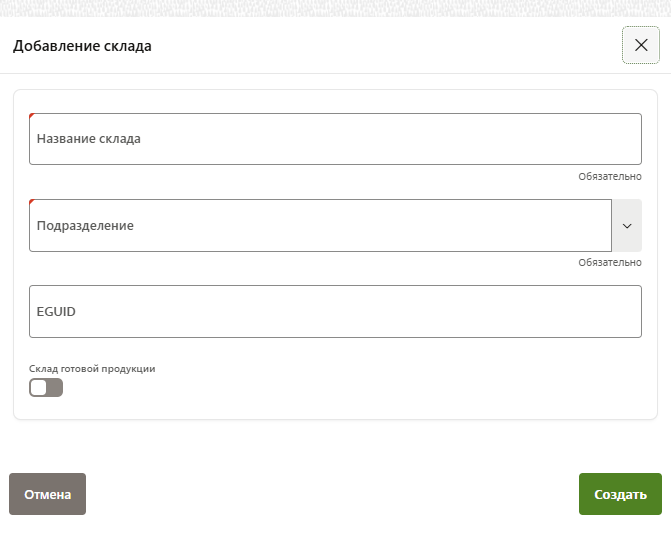671x535 pixels.
Task: Click the Название склада input field
Action: [x=335, y=139]
